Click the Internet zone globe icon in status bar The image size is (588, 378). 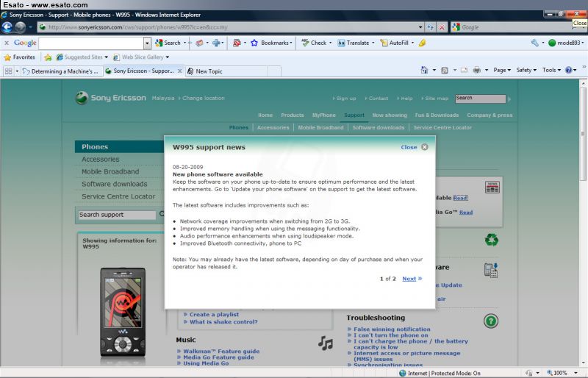click(402, 373)
